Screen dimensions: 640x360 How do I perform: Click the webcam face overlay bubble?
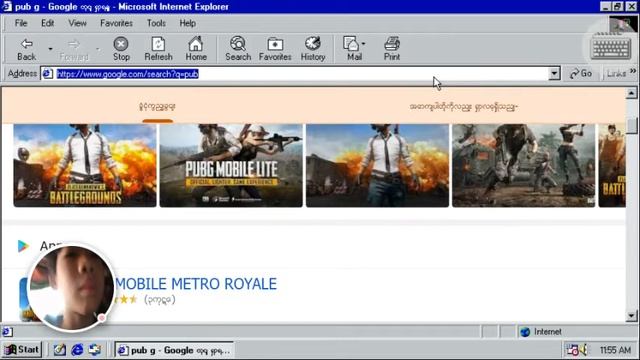pyautogui.click(x=71, y=287)
